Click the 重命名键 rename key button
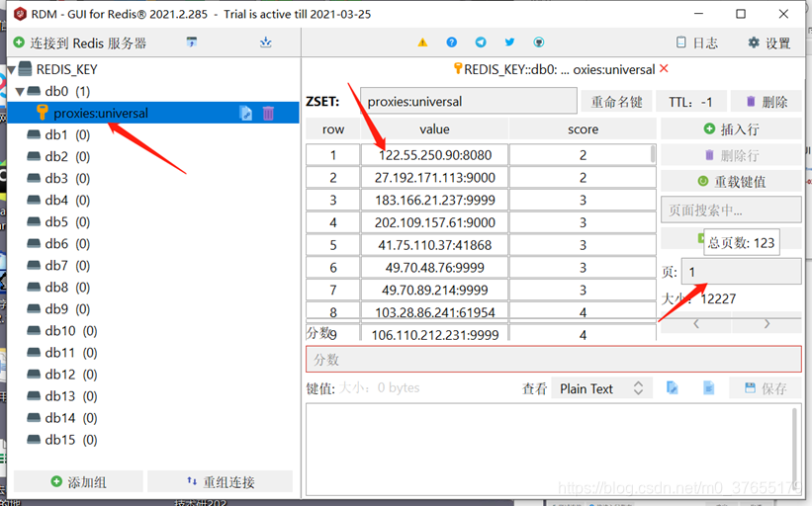Screen dimensions: 812x506 (x=617, y=102)
